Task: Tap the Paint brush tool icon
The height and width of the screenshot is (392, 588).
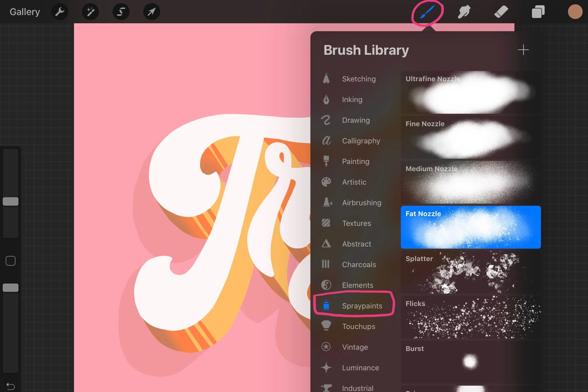Action: click(x=427, y=12)
